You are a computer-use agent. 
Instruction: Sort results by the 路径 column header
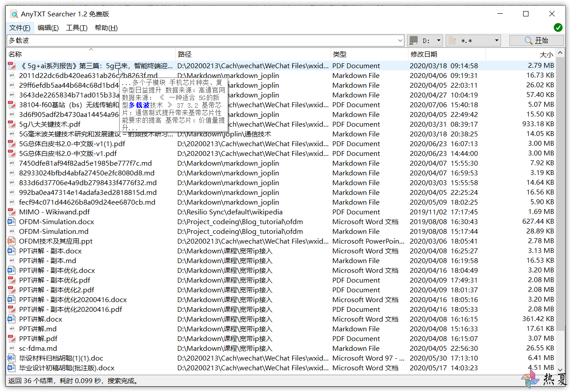[253, 54]
